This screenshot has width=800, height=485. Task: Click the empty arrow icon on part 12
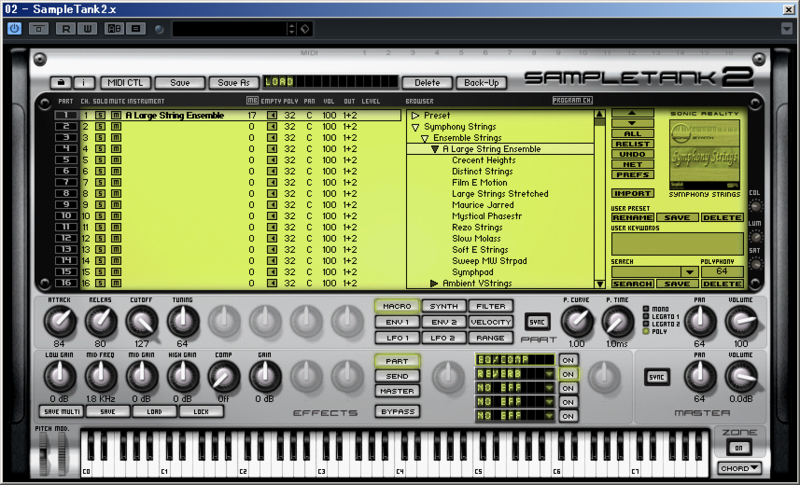click(272, 239)
